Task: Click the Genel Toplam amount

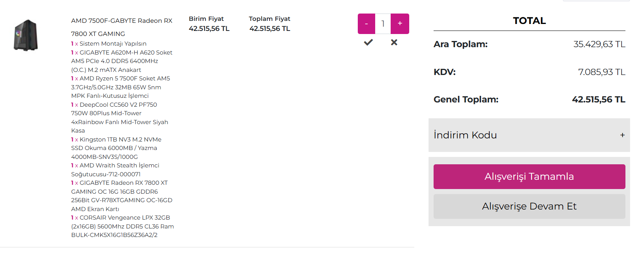Action: 598,99
